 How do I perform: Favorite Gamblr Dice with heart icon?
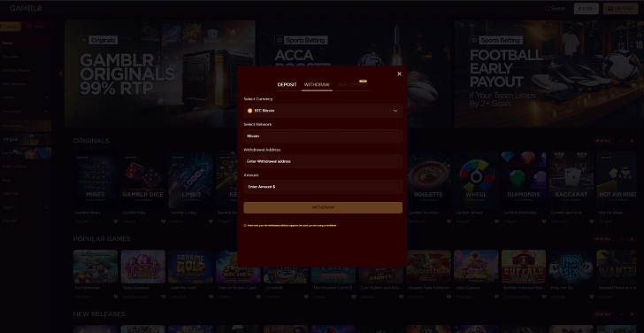[x=164, y=221]
